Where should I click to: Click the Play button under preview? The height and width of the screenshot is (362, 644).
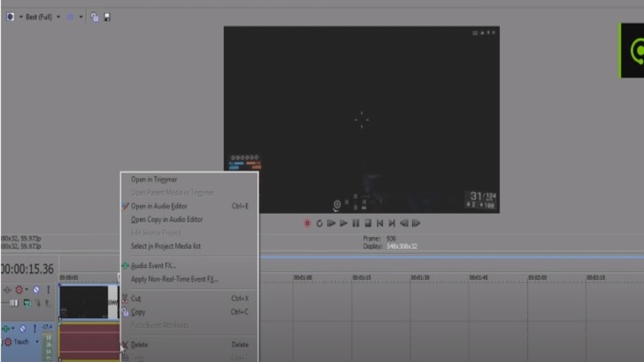[x=343, y=223]
